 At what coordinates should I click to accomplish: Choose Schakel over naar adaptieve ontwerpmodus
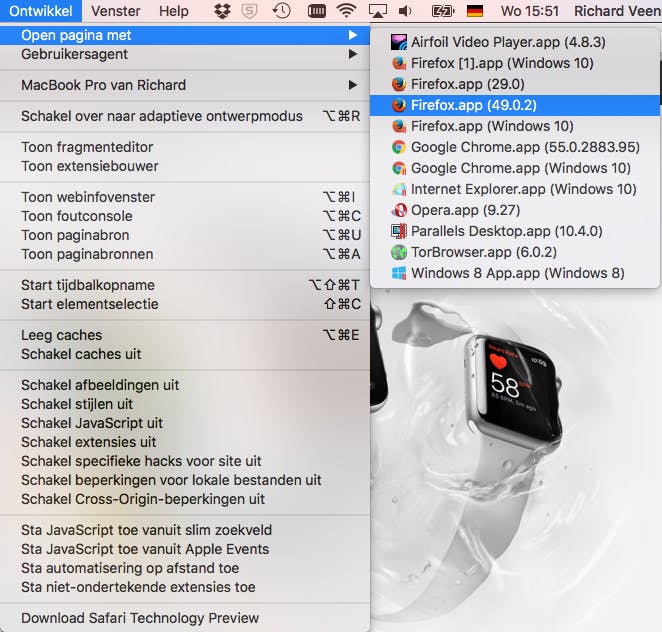185,116
